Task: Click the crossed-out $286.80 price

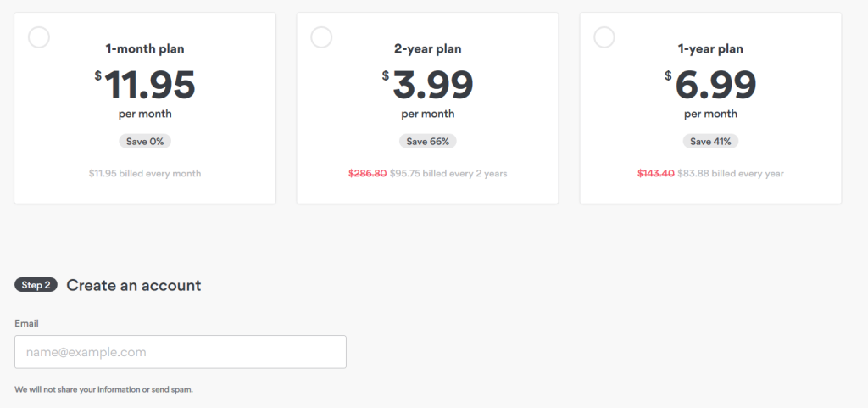Action: [367, 173]
